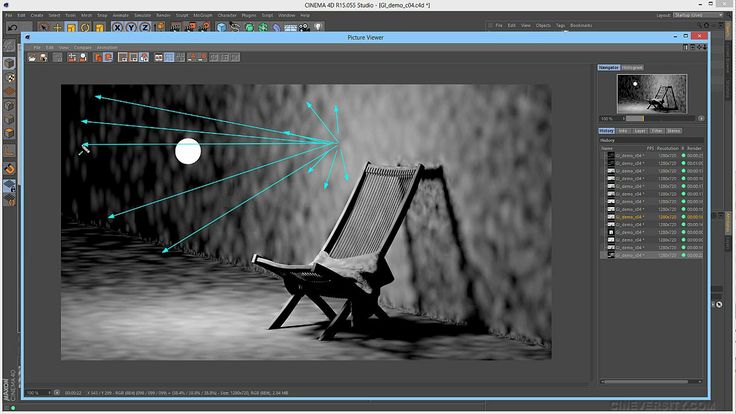Select the History tab
The image size is (736, 414).
tap(606, 131)
